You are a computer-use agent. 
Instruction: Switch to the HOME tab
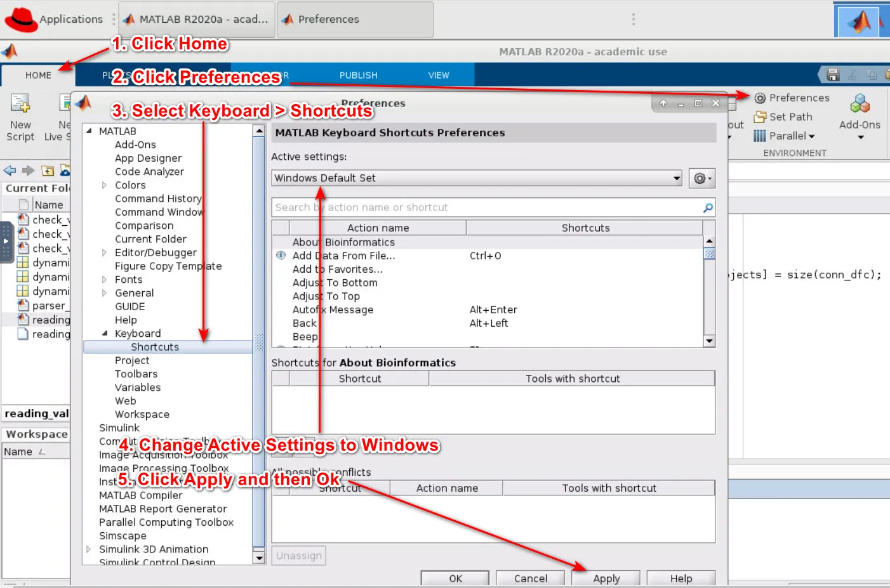38,75
